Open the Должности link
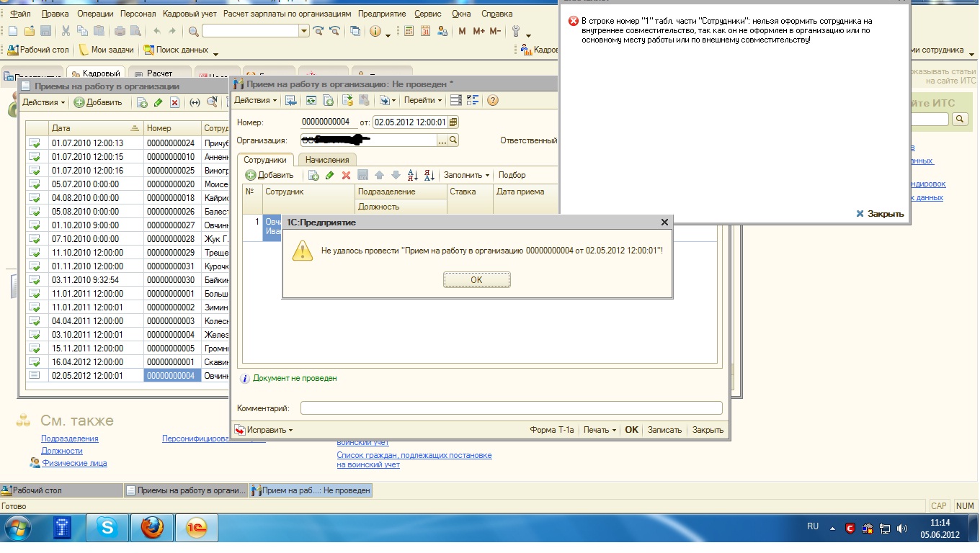The image size is (980, 553). 62,451
